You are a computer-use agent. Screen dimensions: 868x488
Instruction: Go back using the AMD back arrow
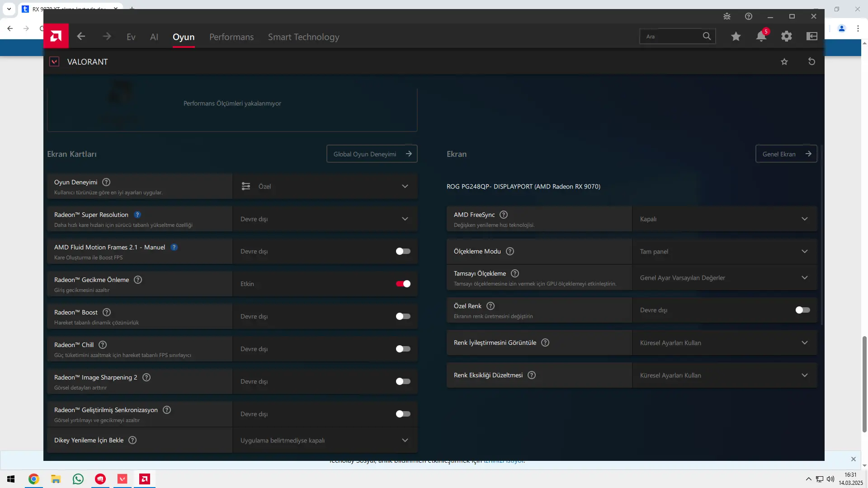click(81, 37)
